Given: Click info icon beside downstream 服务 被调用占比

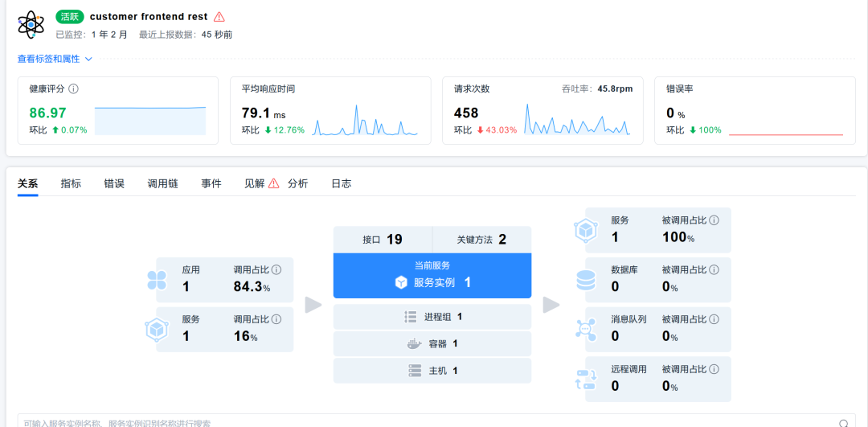Looking at the screenshot, I should (714, 220).
